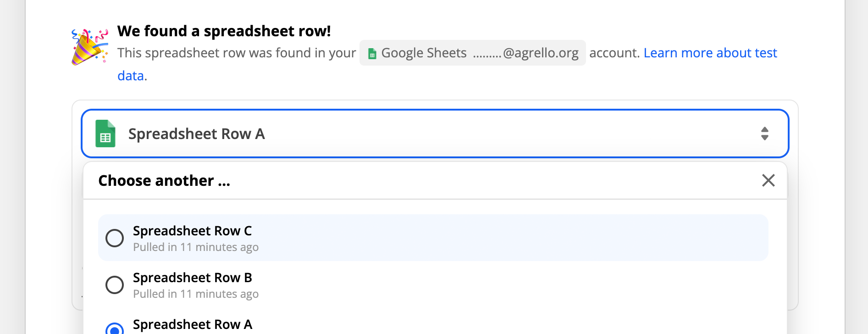Image resolution: width=868 pixels, height=334 pixels.
Task: Click the green Sheets icon beside Spreadsheet Row A
Action: (105, 134)
